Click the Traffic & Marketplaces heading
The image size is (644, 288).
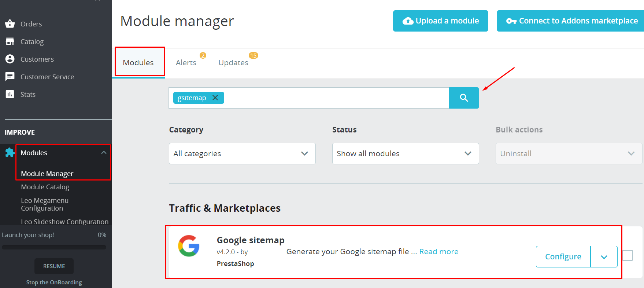pos(225,208)
